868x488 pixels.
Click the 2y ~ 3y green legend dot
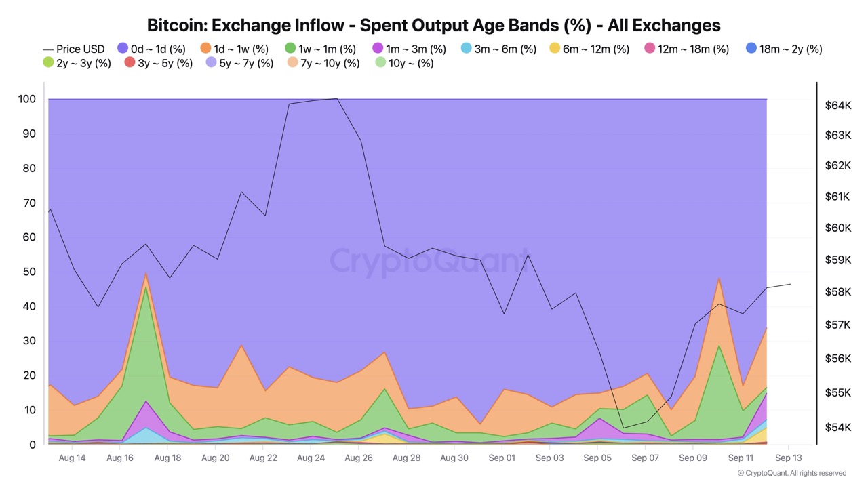click(48, 63)
